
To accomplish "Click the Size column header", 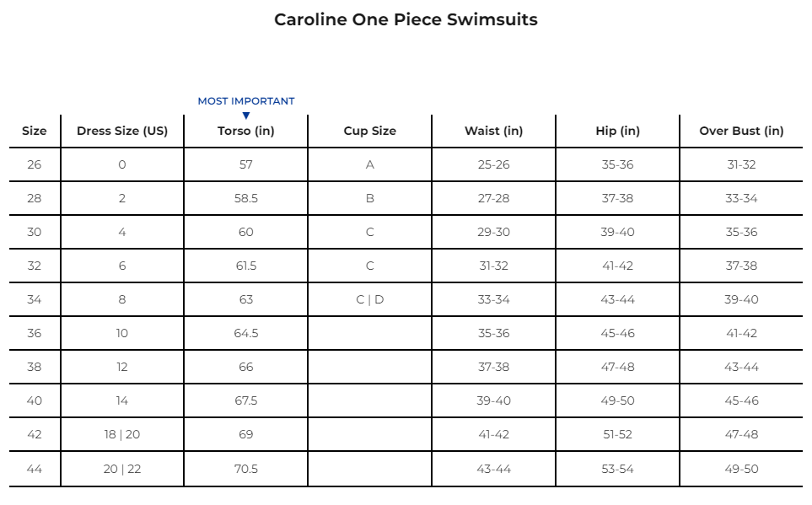I will 35,131.
